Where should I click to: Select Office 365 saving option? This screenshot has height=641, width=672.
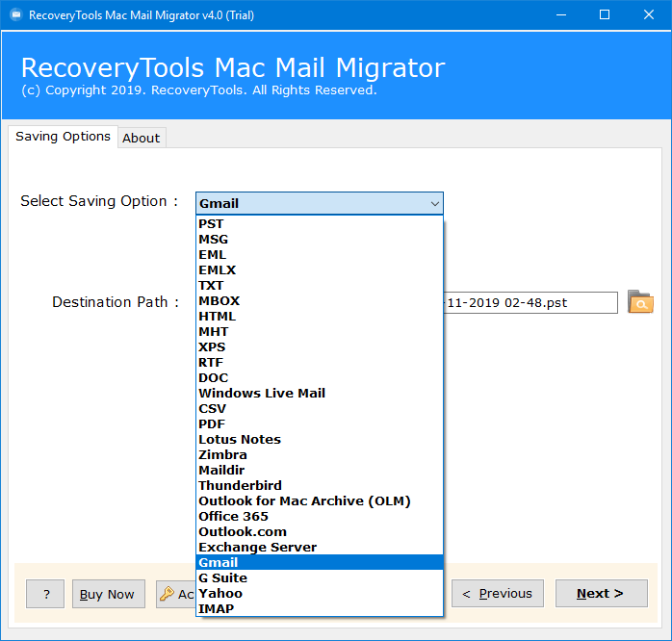point(320,517)
